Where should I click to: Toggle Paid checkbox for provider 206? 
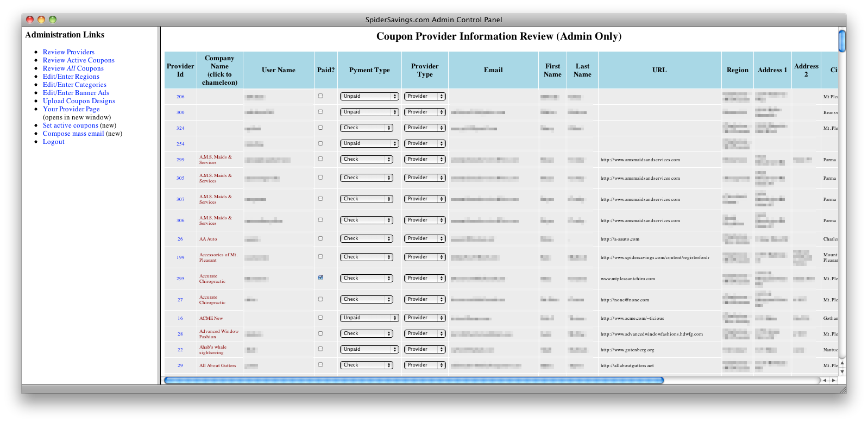click(320, 96)
